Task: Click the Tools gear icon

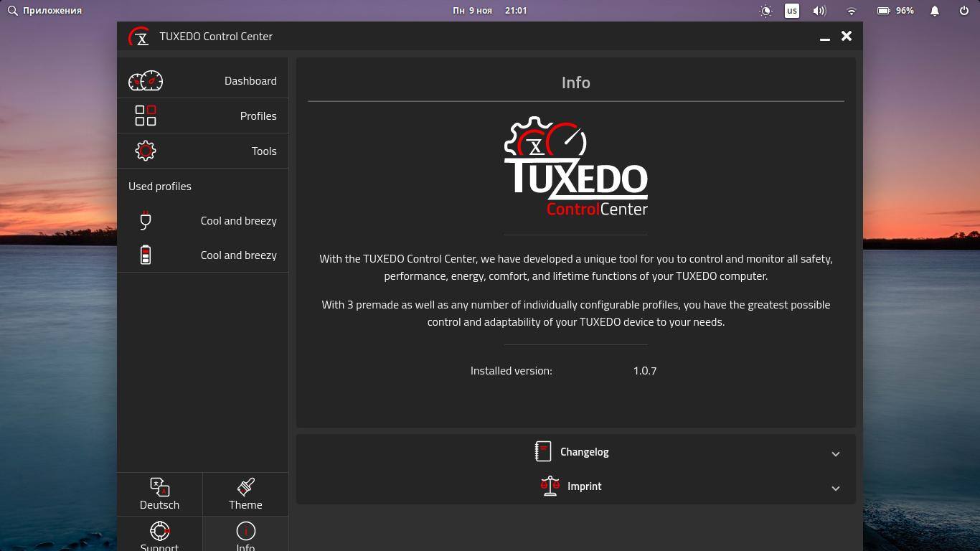Action: click(146, 151)
